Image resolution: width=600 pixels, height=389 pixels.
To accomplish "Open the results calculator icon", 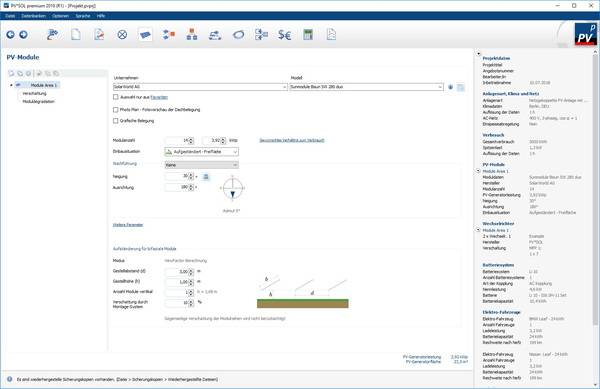I will (308, 34).
